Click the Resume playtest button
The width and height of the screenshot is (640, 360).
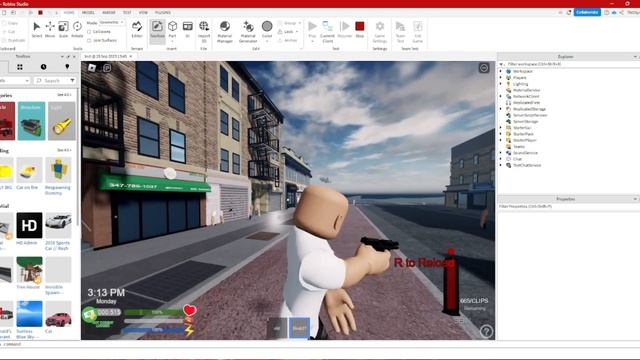coord(345,29)
